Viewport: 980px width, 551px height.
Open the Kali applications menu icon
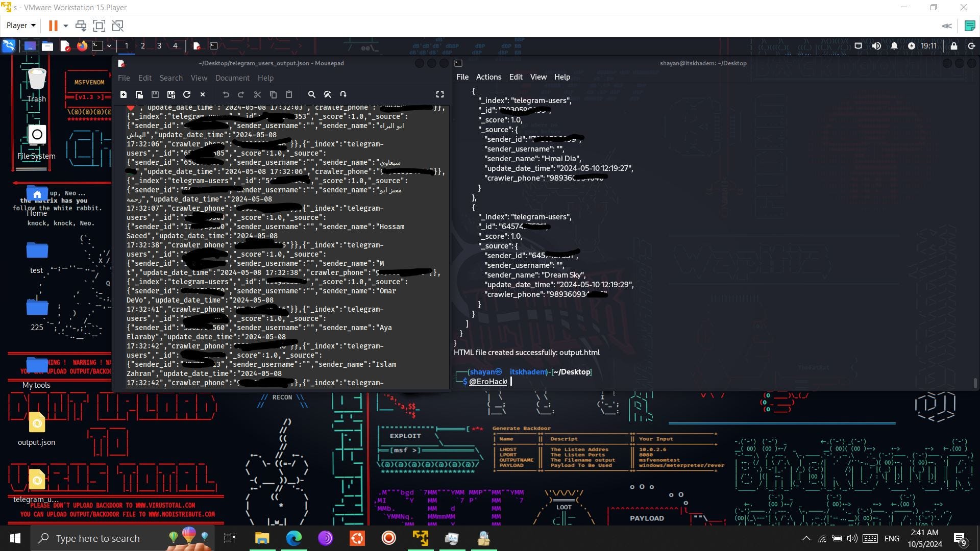[x=9, y=46]
